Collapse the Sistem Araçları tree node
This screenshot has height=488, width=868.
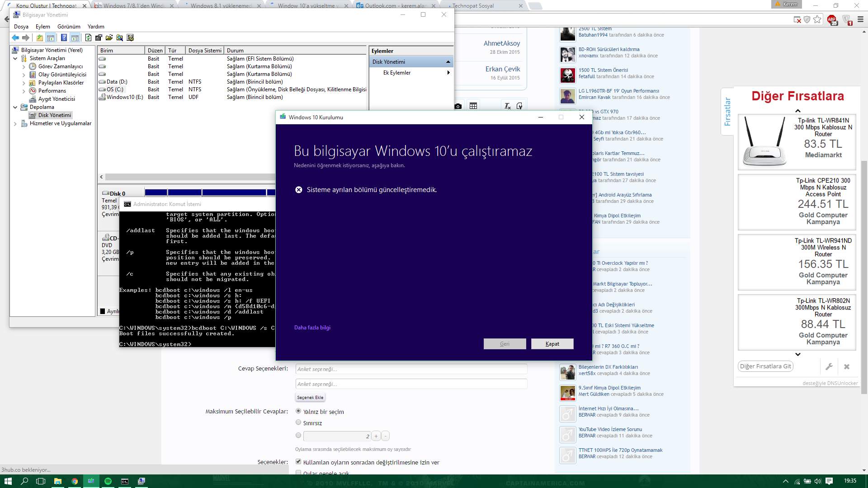coord(15,58)
